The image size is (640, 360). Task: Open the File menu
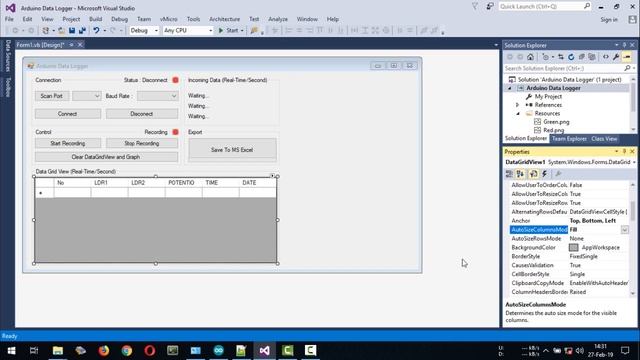coord(9,19)
